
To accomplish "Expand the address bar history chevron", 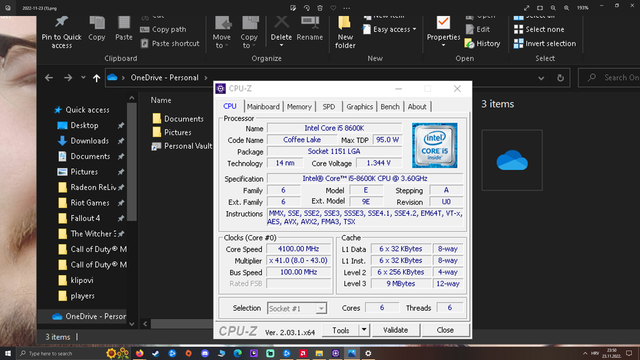I will [541, 78].
